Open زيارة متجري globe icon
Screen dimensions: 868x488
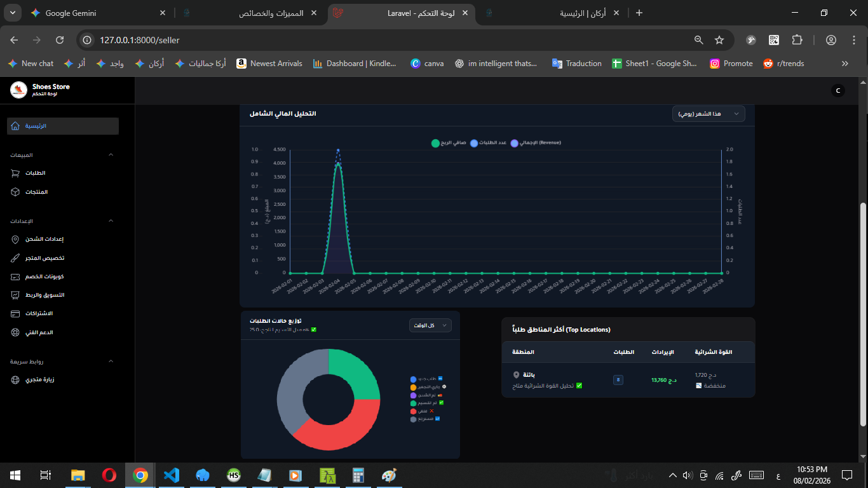point(15,380)
